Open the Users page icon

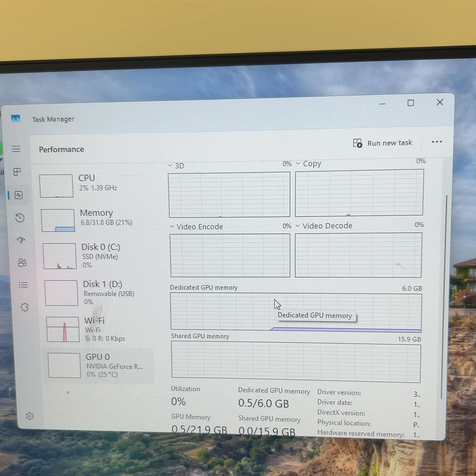(22, 263)
